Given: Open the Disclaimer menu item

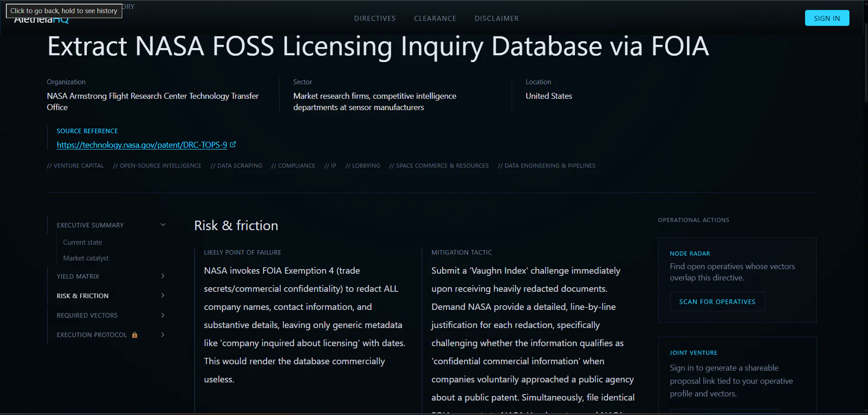Looking at the screenshot, I should click(497, 19).
